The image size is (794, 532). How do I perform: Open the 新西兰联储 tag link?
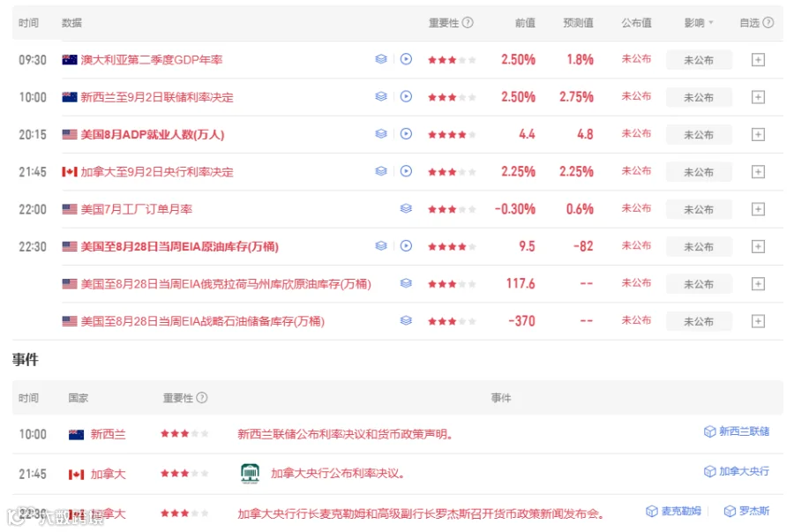point(737,431)
